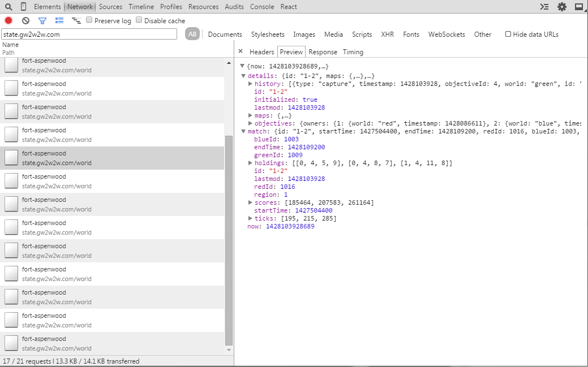The height and width of the screenshot is (367, 588).
Task: Close the request details pane X
Action: 241,51
